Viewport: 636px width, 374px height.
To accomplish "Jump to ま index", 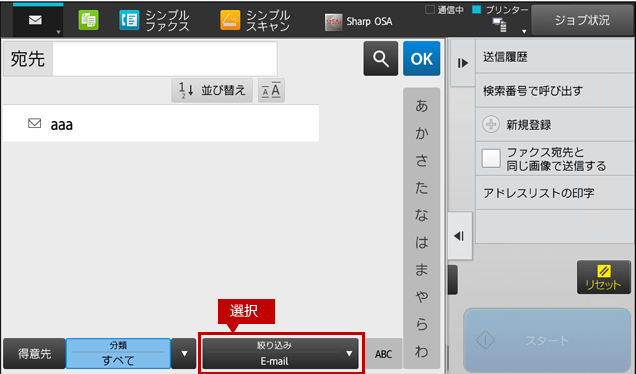I will 421,270.
